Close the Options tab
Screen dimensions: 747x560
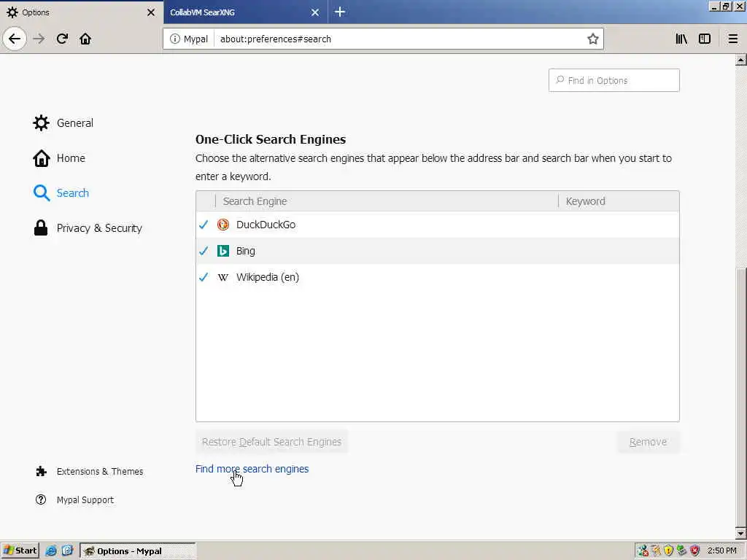[x=151, y=12]
